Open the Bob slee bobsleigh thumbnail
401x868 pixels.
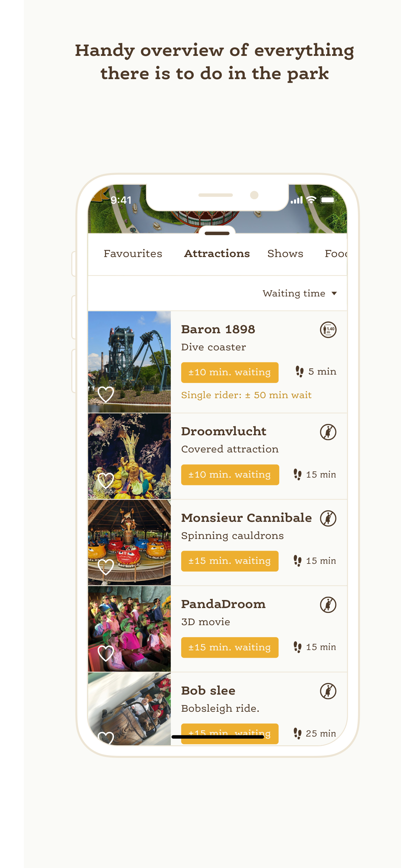(129, 708)
